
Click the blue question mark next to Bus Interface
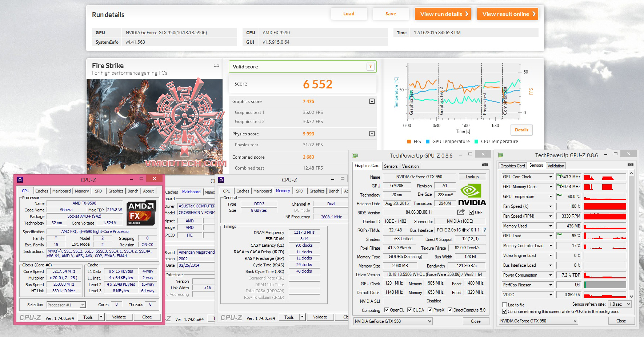484,230
